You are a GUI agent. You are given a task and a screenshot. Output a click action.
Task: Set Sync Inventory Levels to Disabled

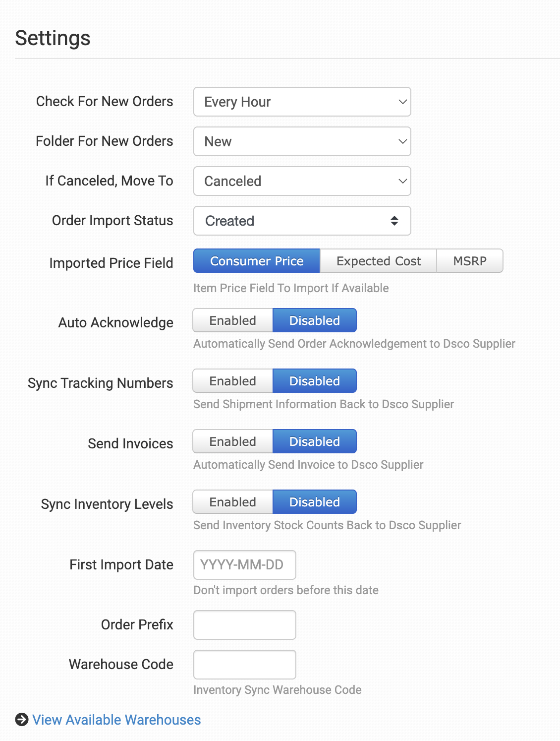point(315,502)
